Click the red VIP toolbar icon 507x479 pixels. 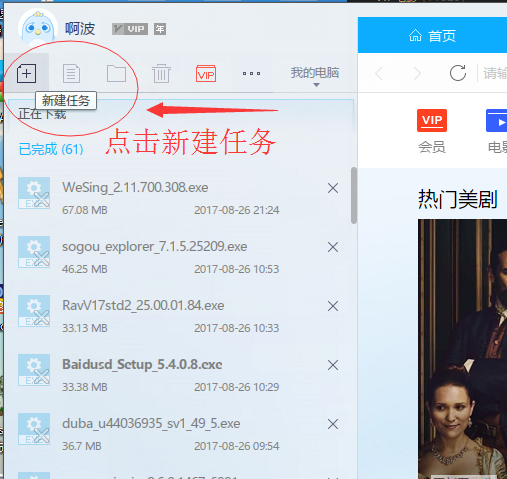206,74
